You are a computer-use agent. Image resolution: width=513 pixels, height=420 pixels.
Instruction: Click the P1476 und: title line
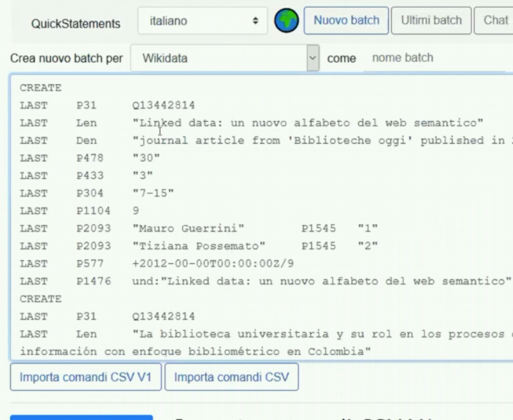[x=266, y=282]
